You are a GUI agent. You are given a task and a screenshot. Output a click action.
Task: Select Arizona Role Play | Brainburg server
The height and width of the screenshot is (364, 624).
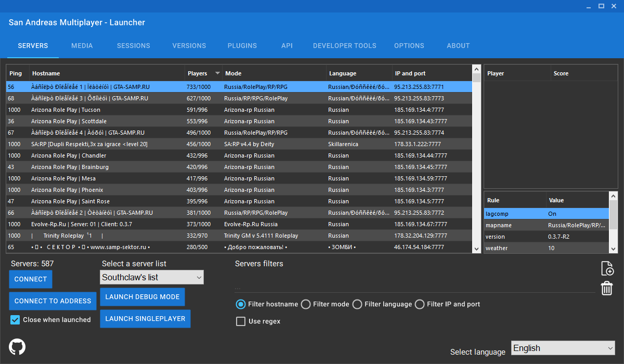(x=239, y=167)
